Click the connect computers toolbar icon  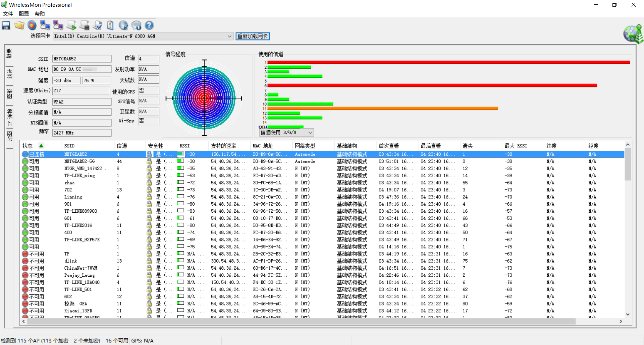45,25
